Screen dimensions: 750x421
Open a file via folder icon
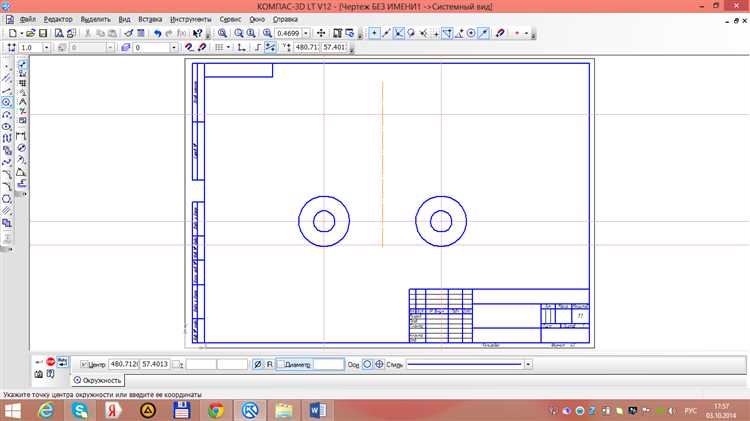tap(31, 33)
